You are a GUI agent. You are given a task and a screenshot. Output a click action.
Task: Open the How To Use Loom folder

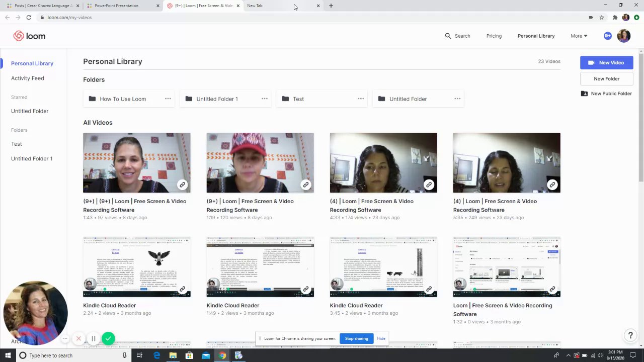coord(129,99)
